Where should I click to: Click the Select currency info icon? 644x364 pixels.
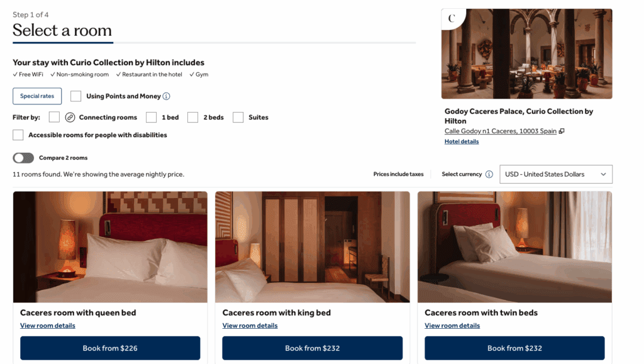(x=489, y=174)
